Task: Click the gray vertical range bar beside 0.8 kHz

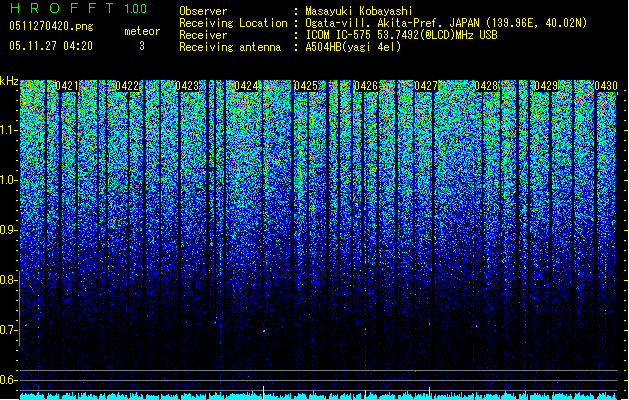Action: click(x=19, y=308)
